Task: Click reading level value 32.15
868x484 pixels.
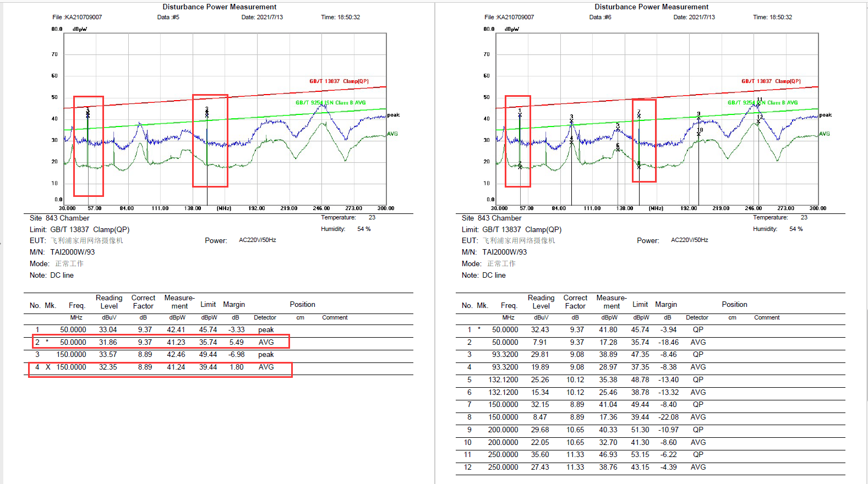Action: (540, 404)
